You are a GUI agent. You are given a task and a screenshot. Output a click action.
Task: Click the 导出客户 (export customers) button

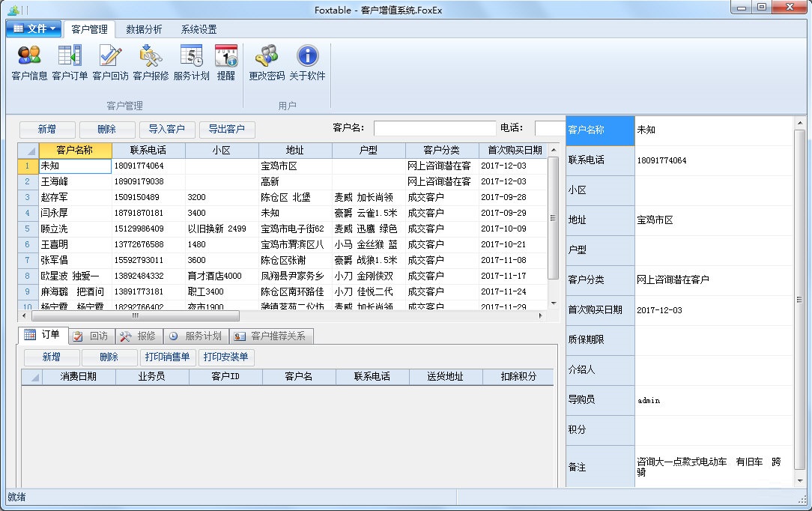click(228, 129)
